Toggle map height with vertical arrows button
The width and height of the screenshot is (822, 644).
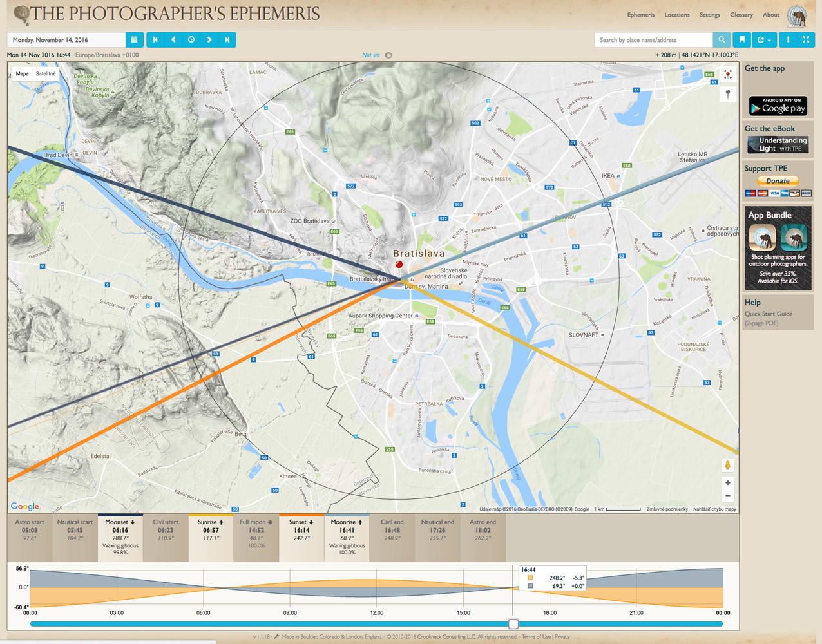coord(788,40)
